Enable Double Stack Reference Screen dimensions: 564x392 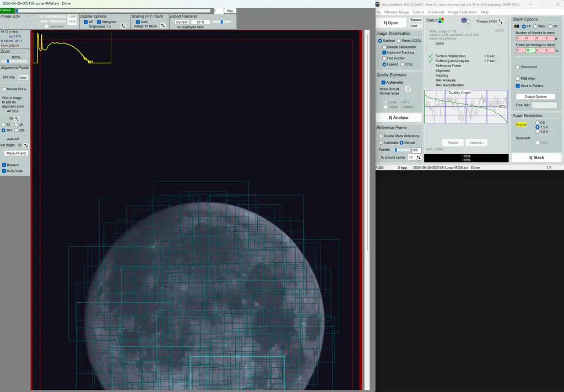coord(381,136)
